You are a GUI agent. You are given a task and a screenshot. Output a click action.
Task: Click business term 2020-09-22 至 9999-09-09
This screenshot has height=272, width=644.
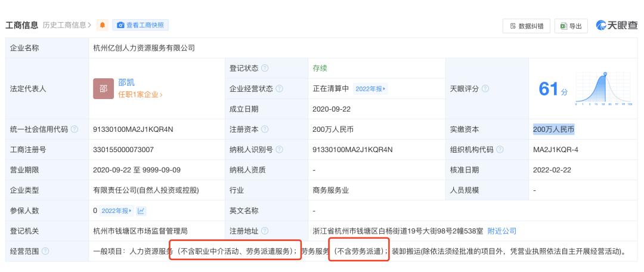[x=137, y=169]
